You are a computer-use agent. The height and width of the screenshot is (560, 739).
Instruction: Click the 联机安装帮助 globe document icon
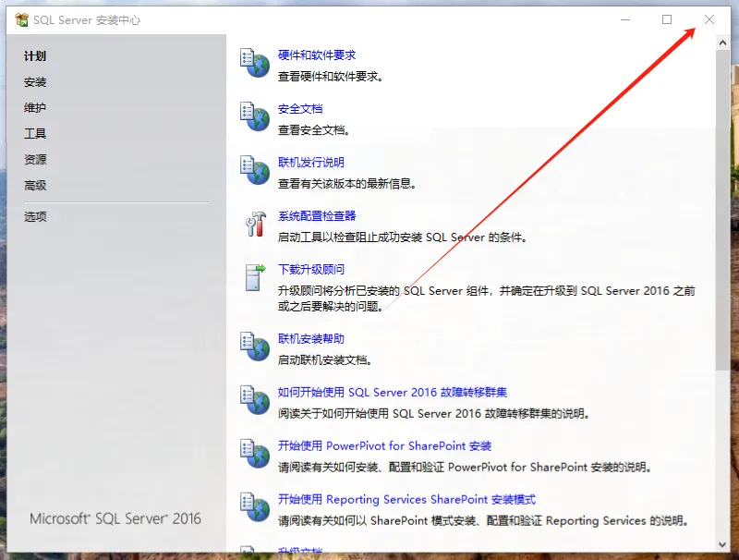[x=255, y=347]
